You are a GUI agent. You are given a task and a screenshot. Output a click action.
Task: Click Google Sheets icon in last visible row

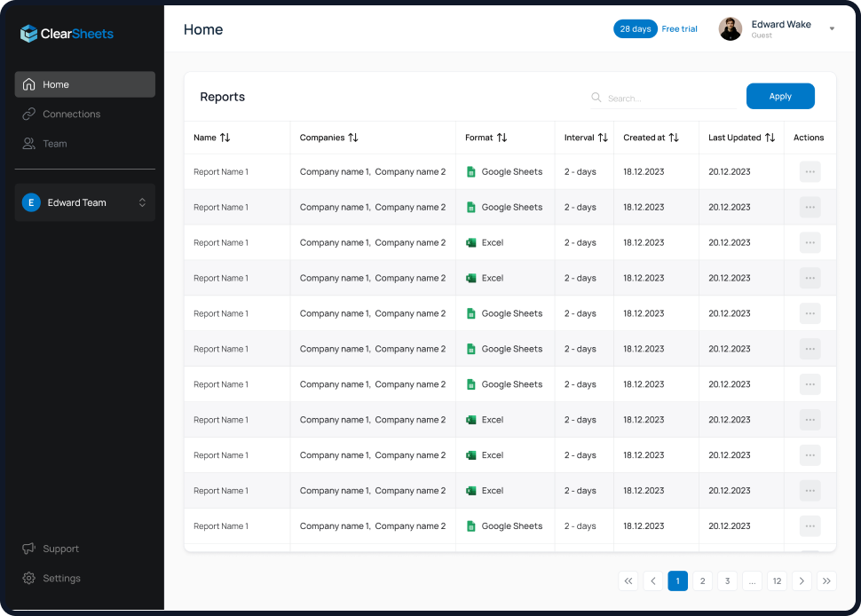click(x=470, y=526)
